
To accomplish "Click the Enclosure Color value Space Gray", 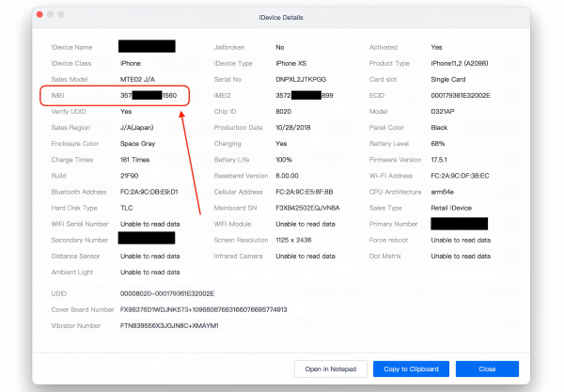I will (137, 144).
